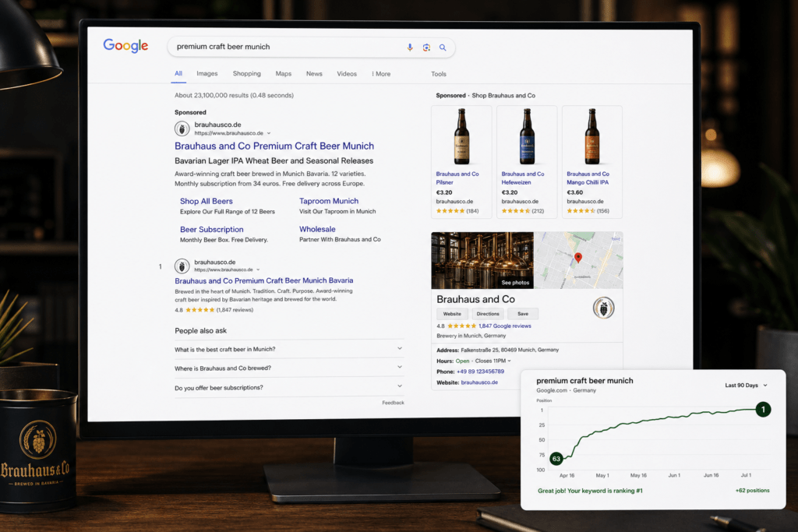Click the Pilsner bottle product image
This screenshot has height=532, width=798.
pyautogui.click(x=461, y=136)
